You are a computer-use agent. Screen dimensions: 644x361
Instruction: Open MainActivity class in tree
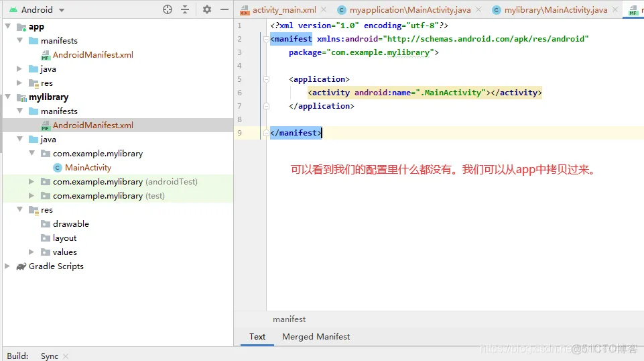[88, 168]
